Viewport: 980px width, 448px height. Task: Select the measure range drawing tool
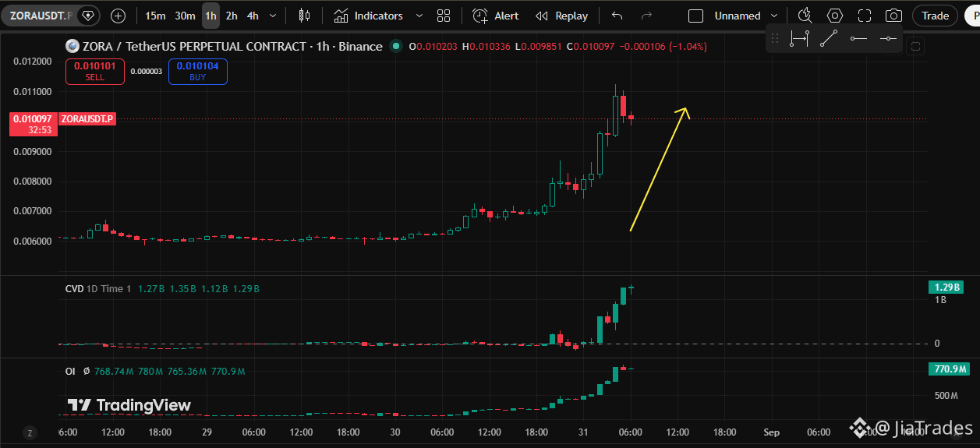click(x=799, y=38)
